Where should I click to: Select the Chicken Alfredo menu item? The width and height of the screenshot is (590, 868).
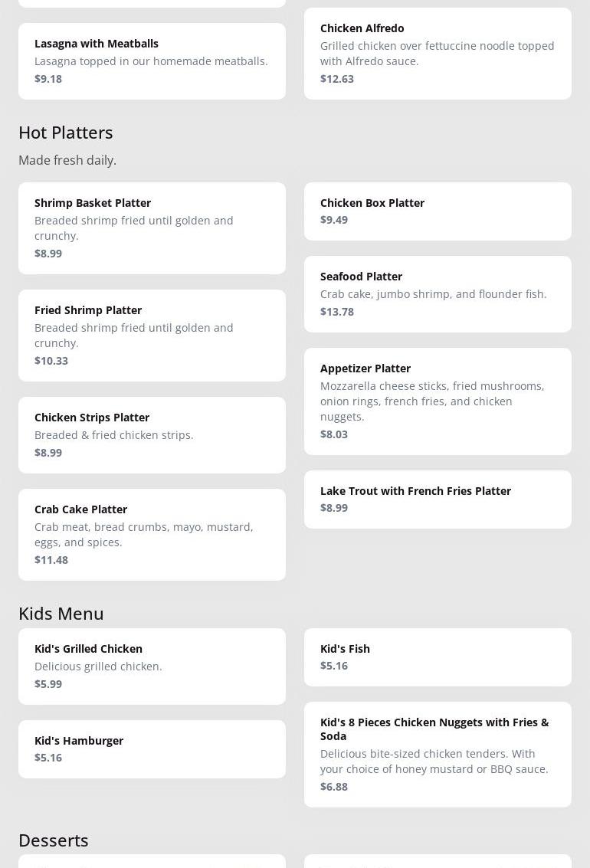tap(438, 53)
